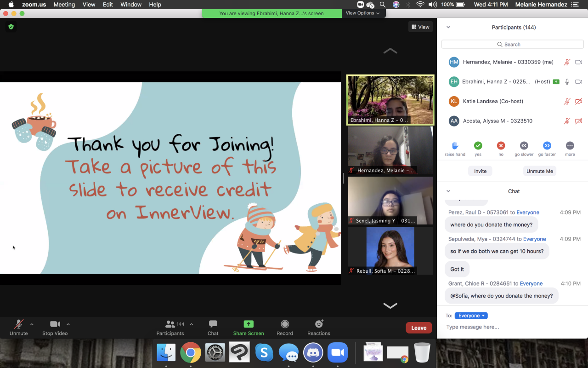Select Senel, Jasming video thumbnail
The height and width of the screenshot is (368, 588).
390,201
